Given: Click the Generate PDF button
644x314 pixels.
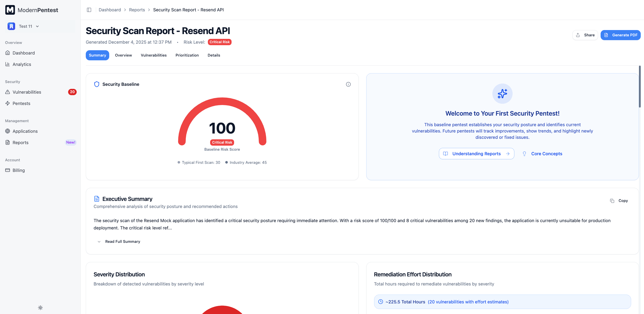Looking at the screenshot, I should pyautogui.click(x=621, y=35).
